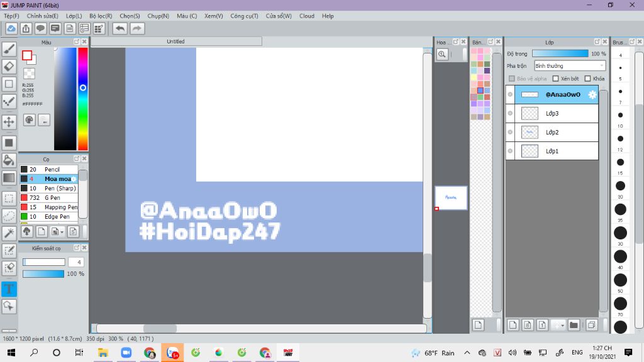Select the rectangular Selection tool
Screen dimensions: 644x362
pos(9,199)
